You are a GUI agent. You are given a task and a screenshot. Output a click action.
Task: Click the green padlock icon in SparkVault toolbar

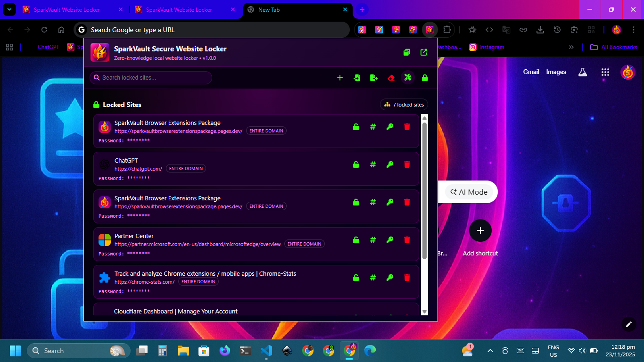tap(425, 78)
